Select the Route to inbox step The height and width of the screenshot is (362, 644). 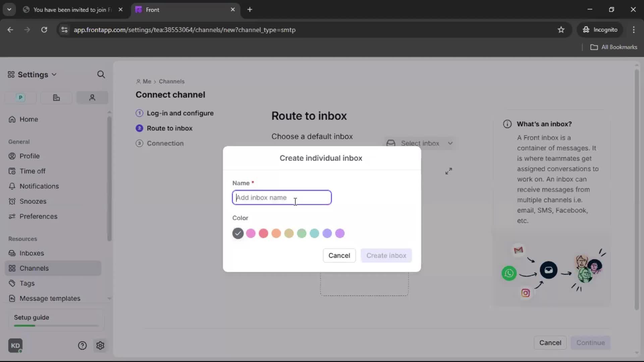click(x=169, y=128)
